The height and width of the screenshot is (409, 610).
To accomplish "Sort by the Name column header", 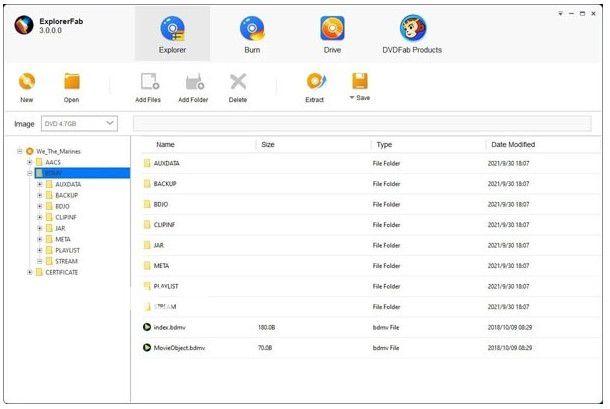I will pos(165,144).
